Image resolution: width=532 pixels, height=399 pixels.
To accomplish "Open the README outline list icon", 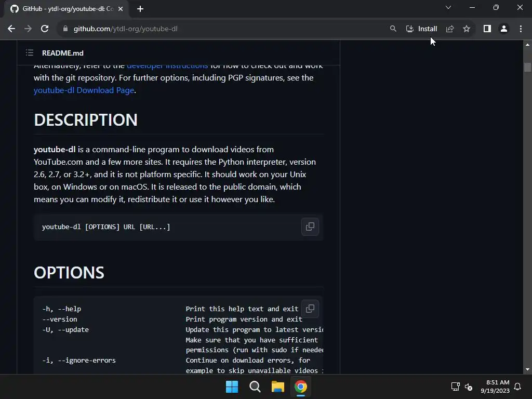I will point(30,52).
